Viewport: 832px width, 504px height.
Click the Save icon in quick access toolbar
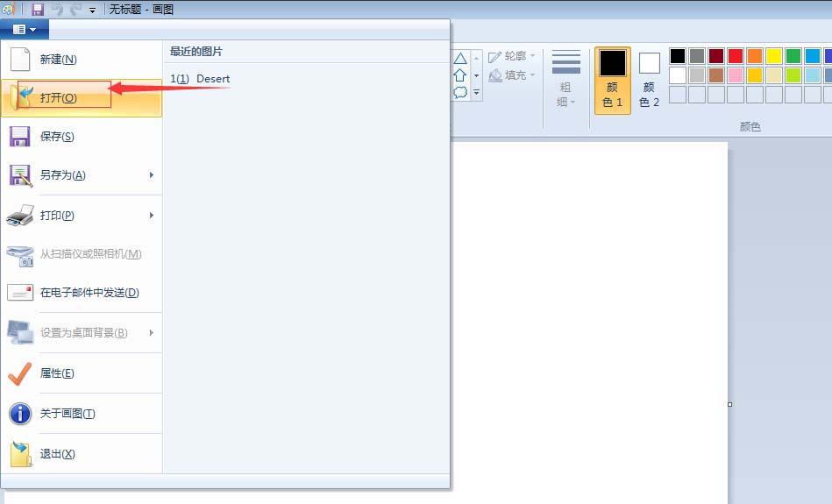pyautogui.click(x=38, y=9)
